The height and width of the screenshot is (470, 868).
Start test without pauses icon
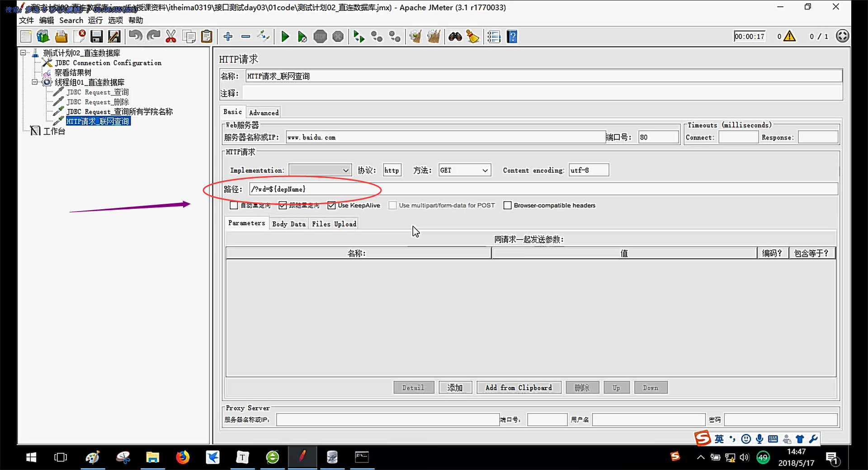pyautogui.click(x=302, y=37)
